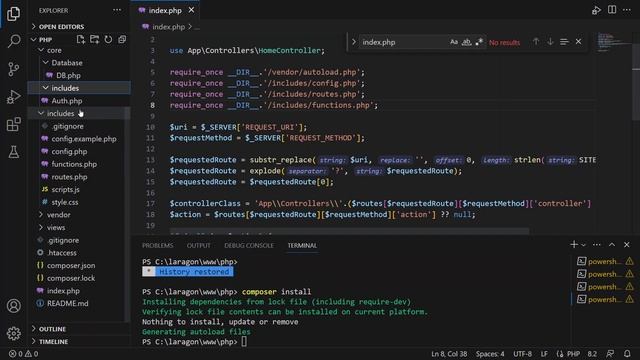Open Explorer more actions ellipsis
The height and width of the screenshot is (360, 640).
117,10
